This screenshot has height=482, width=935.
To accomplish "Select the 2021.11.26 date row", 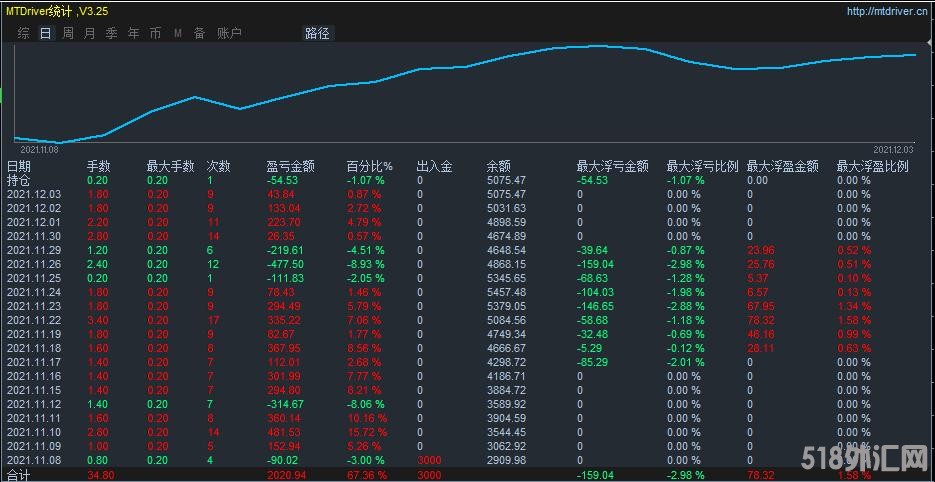I will tap(34, 264).
